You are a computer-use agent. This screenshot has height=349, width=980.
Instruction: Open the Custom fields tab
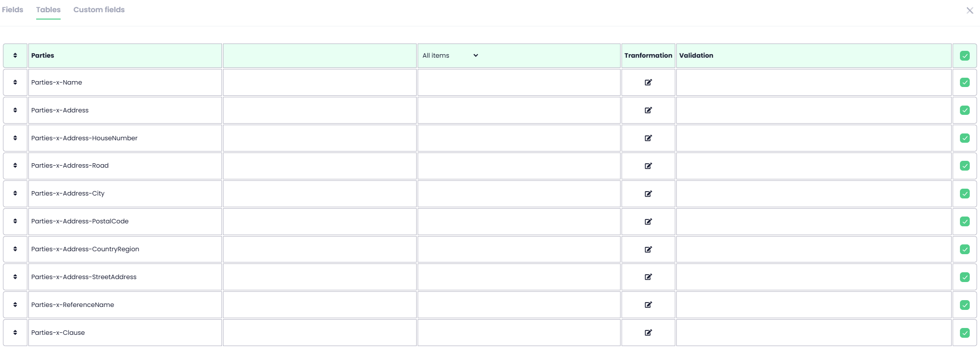coord(99,10)
